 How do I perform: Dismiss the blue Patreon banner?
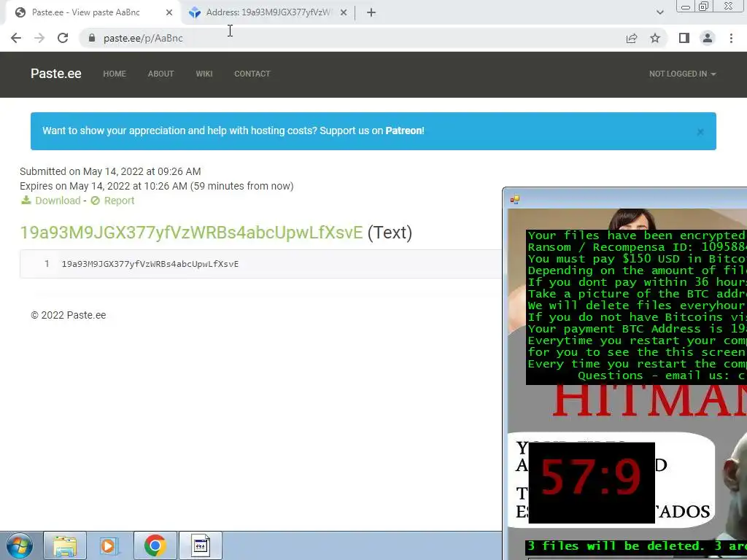click(x=700, y=132)
